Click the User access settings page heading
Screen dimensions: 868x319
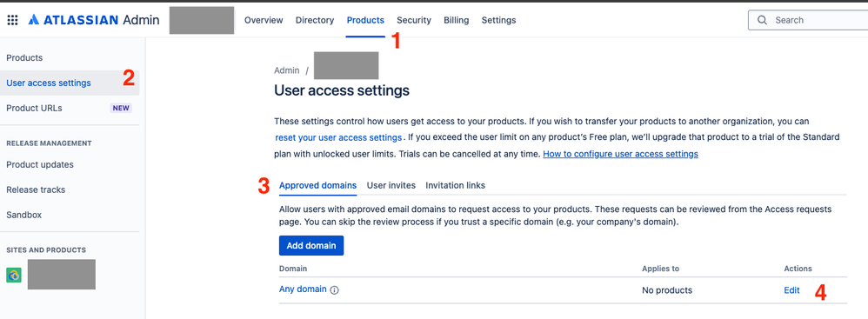pos(342,90)
